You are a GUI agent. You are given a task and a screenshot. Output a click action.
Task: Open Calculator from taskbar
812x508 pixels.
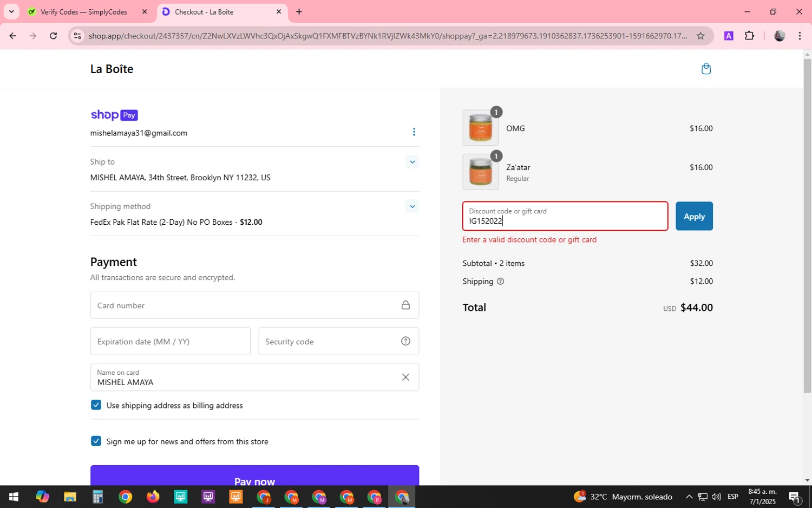click(97, 497)
